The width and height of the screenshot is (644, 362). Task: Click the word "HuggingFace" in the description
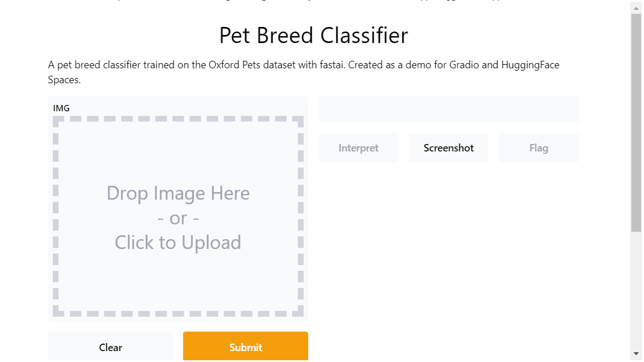(530, 65)
